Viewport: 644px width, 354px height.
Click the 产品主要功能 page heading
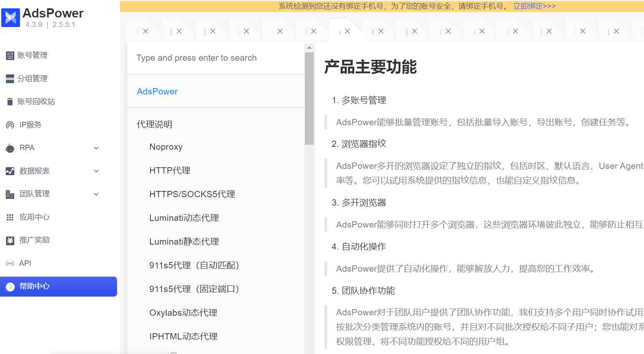(370, 67)
